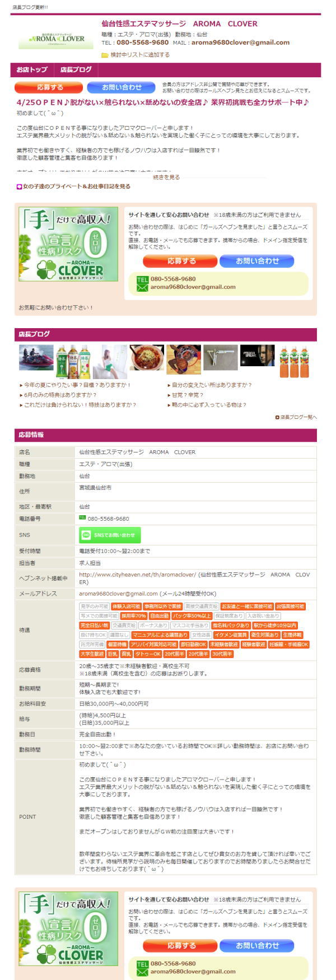Click the 日給30,000円～40,000円可 salary value
The width and height of the screenshot is (336, 980).
coord(114,704)
